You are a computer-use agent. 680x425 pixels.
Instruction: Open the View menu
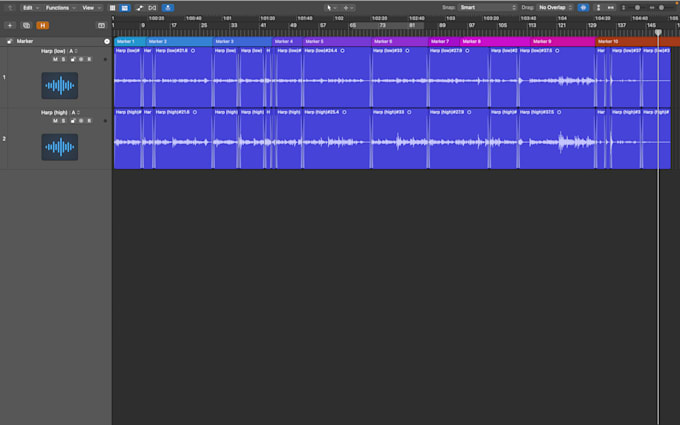pyautogui.click(x=92, y=8)
